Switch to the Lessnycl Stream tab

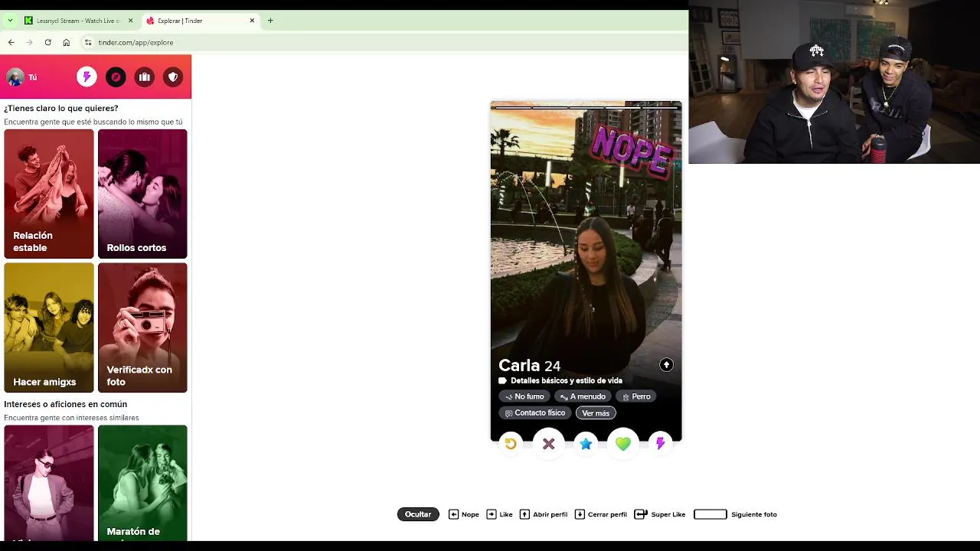[79, 21]
